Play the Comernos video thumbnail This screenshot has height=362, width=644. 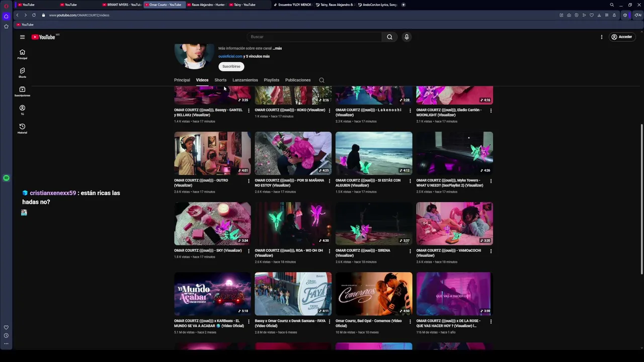tap(374, 294)
